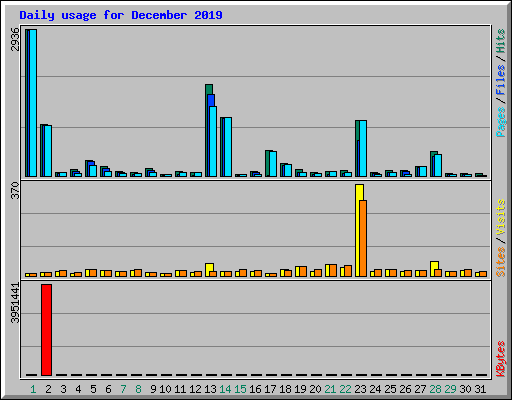Click the tall red KBytes bar for day 2
The width and height of the screenshot is (512, 400).
(x=46, y=330)
